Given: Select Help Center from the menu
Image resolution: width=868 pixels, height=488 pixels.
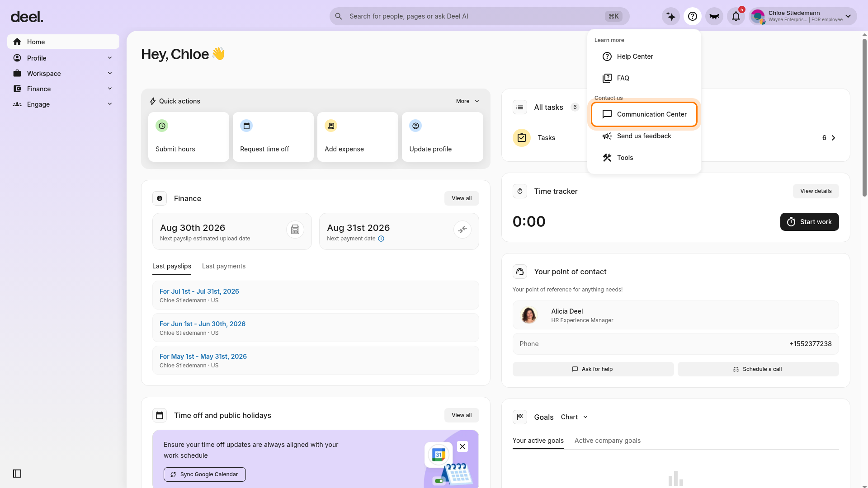Looking at the screenshot, I should [644, 56].
